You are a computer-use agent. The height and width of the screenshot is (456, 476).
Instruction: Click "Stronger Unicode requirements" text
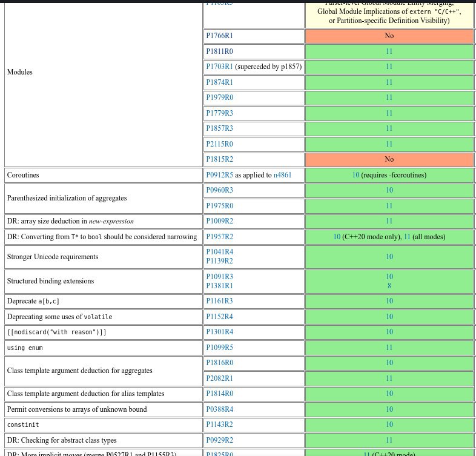tap(53, 257)
